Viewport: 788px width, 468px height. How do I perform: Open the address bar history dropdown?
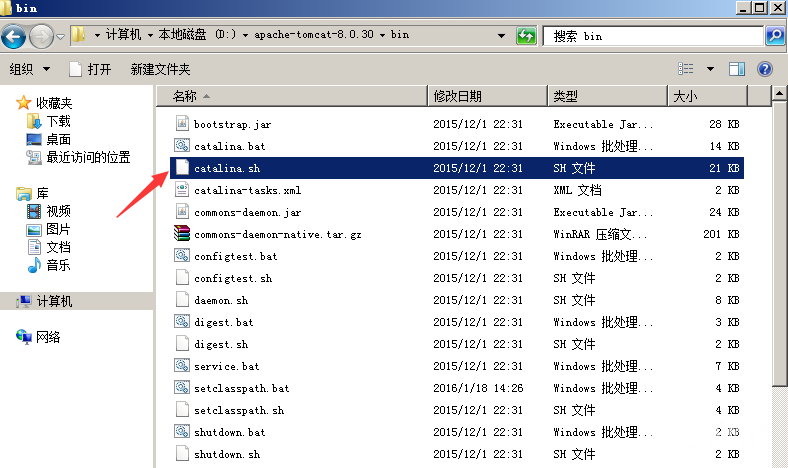coord(503,36)
